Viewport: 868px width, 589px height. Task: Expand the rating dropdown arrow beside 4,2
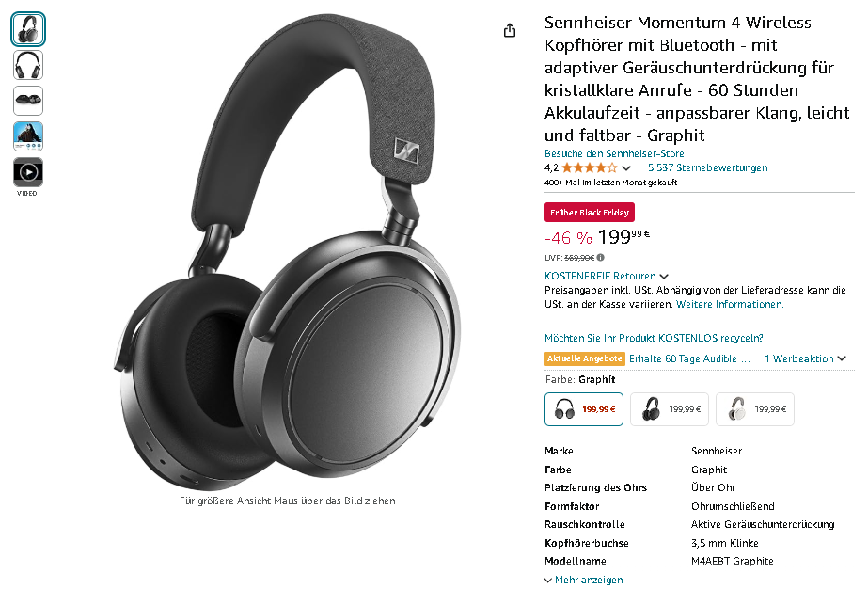click(x=626, y=167)
